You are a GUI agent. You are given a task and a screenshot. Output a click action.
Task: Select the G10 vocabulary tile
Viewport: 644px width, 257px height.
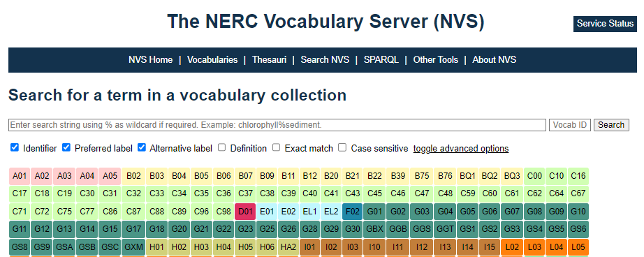578,212
